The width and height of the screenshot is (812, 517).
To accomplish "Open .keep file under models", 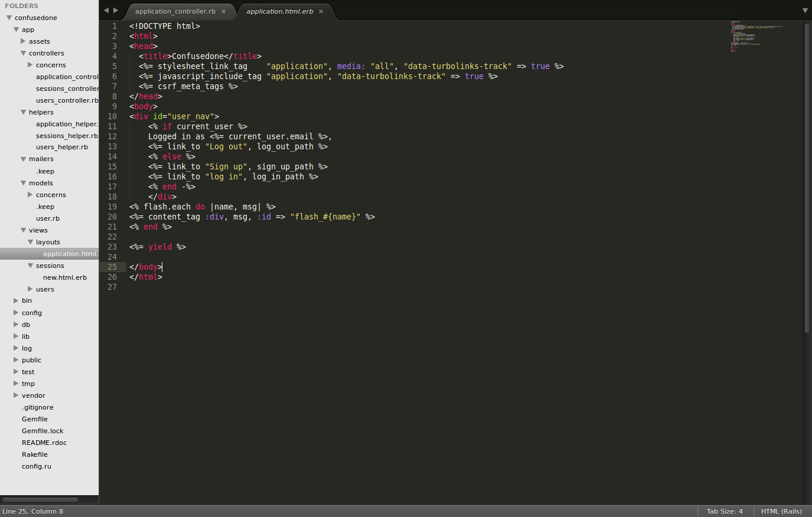I will click(x=45, y=207).
